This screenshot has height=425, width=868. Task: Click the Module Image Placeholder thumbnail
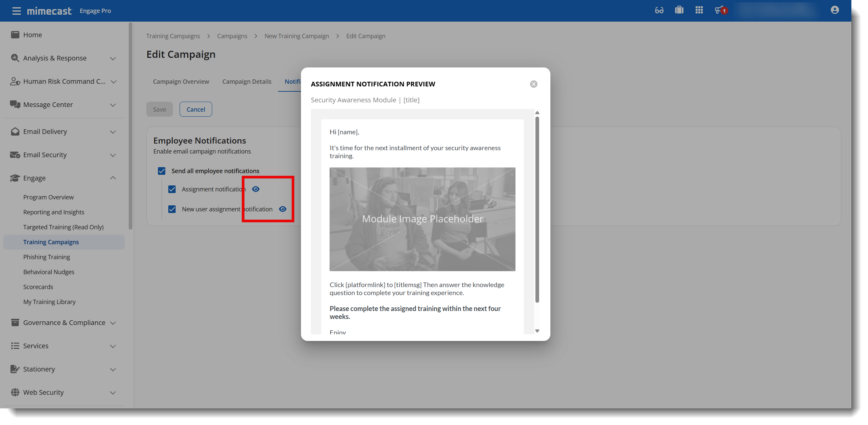[422, 219]
